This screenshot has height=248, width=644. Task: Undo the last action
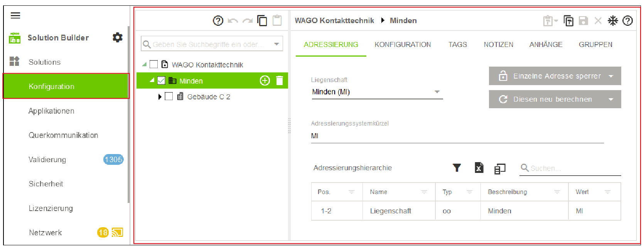(x=233, y=21)
